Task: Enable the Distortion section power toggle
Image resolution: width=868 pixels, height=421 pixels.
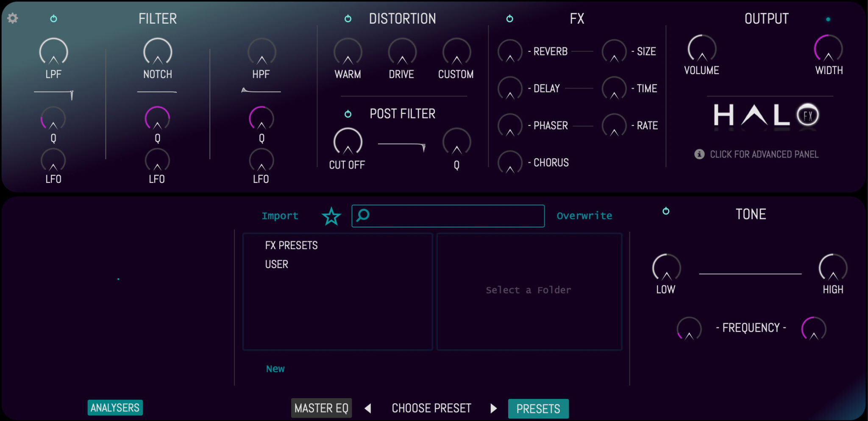Action: 347,19
